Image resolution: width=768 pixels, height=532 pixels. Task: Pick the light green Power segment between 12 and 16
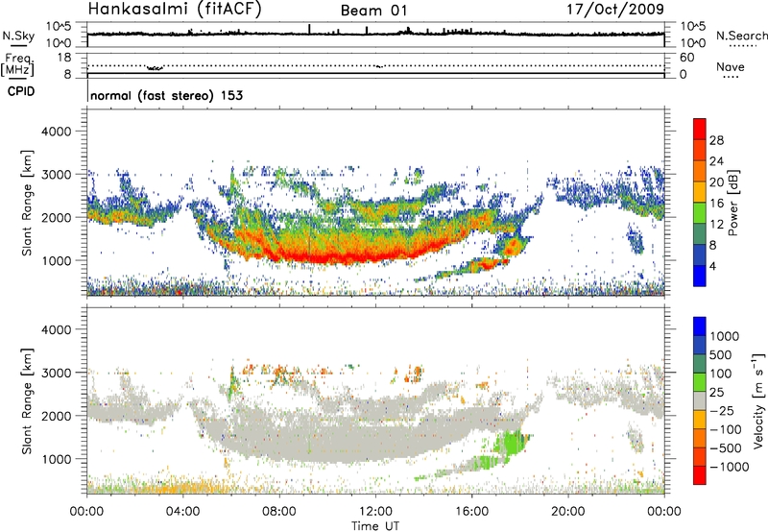tap(700, 213)
